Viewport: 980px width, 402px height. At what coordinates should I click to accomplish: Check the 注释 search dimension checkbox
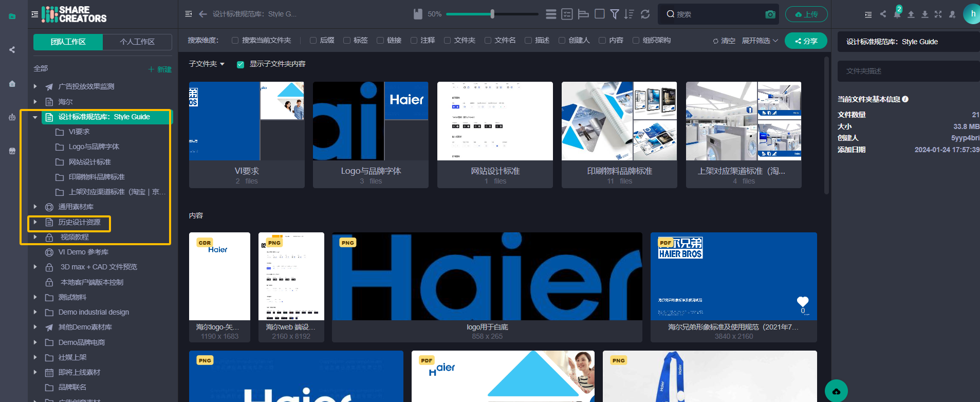tap(414, 40)
